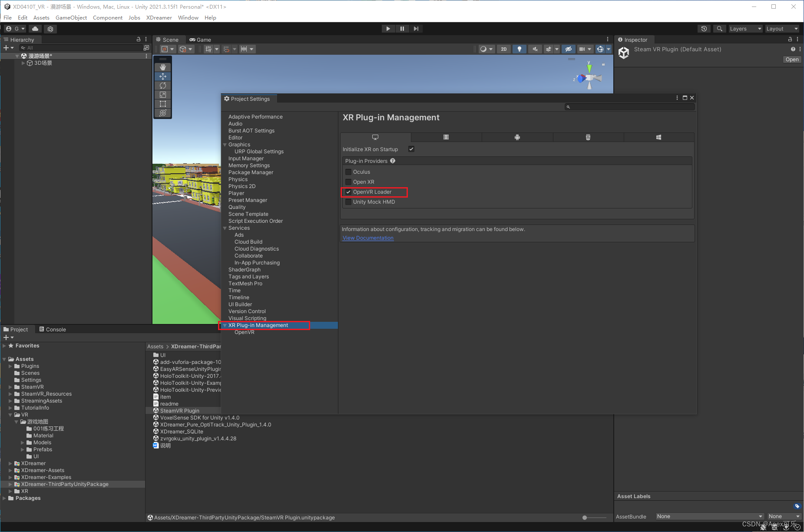The width and height of the screenshot is (804, 532).
Task: Expand the 3D场景 hierarchy object
Action: point(23,63)
